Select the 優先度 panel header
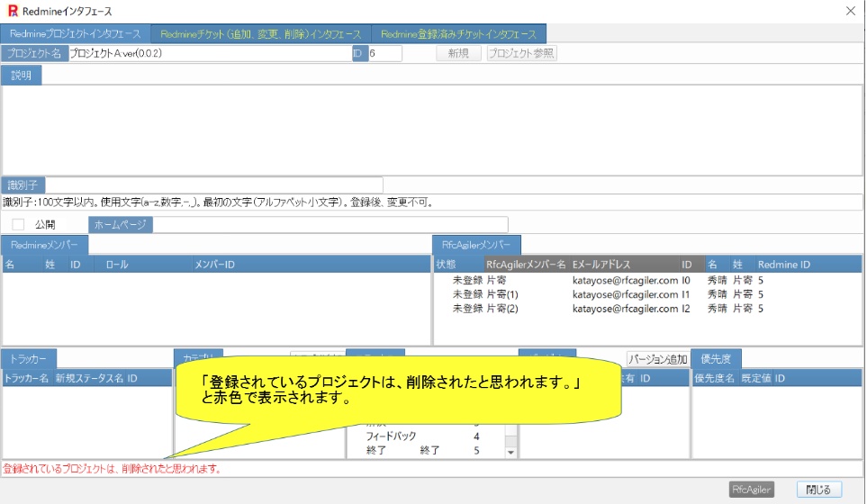The height and width of the screenshot is (504, 867). point(716,359)
